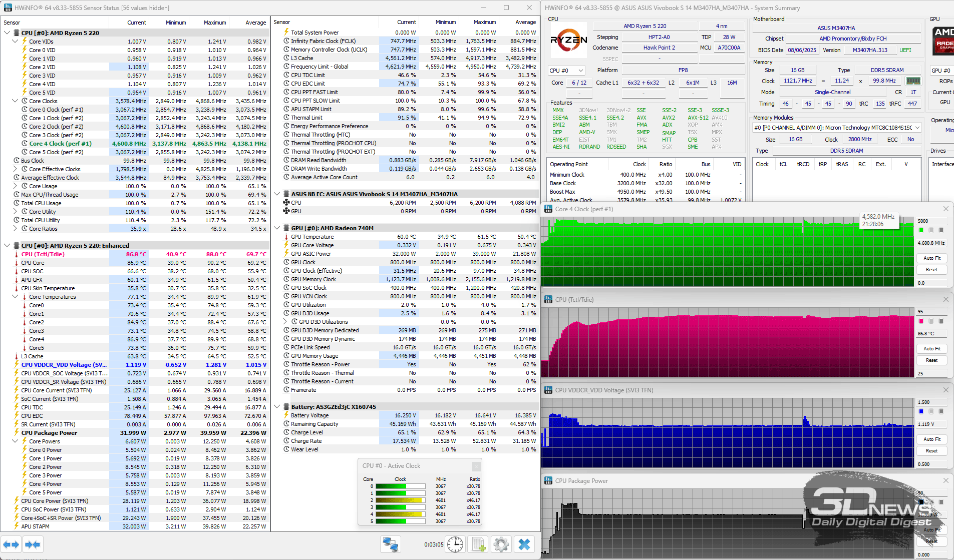Close sensors with the blue X icon

(524, 544)
